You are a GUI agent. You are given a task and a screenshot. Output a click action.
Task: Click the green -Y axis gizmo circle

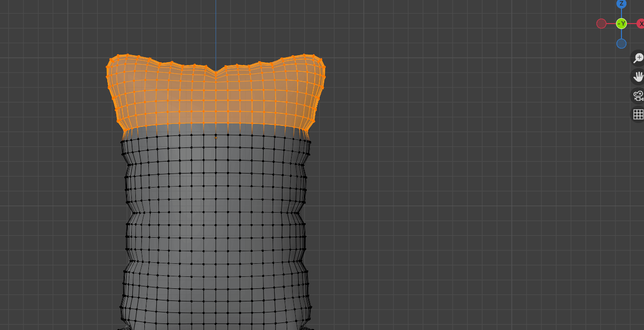[621, 24]
